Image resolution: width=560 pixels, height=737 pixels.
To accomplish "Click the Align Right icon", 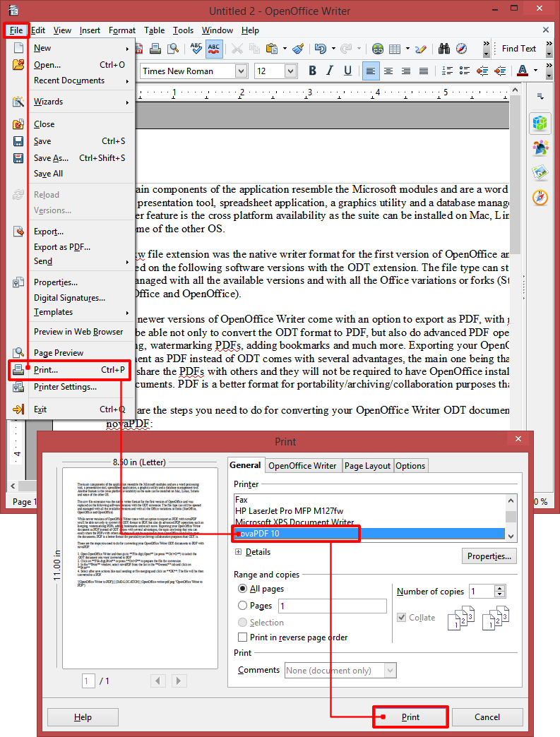I will (406, 71).
